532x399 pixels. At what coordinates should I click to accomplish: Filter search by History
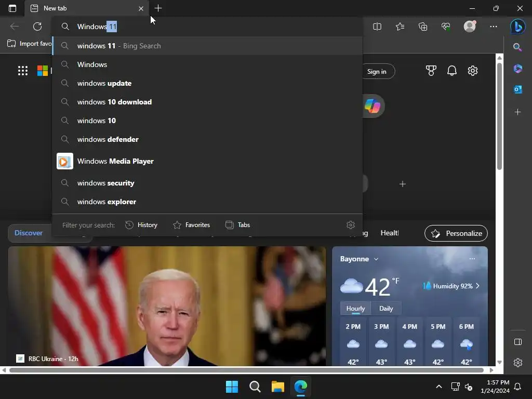[x=141, y=225]
